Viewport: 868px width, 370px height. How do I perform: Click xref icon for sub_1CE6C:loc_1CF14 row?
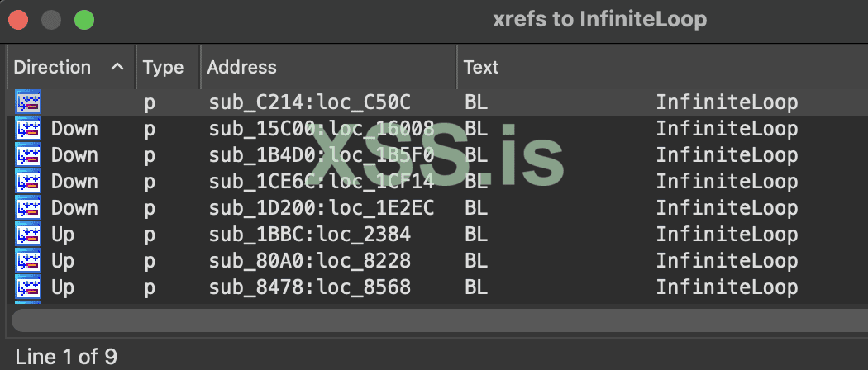coord(28,182)
